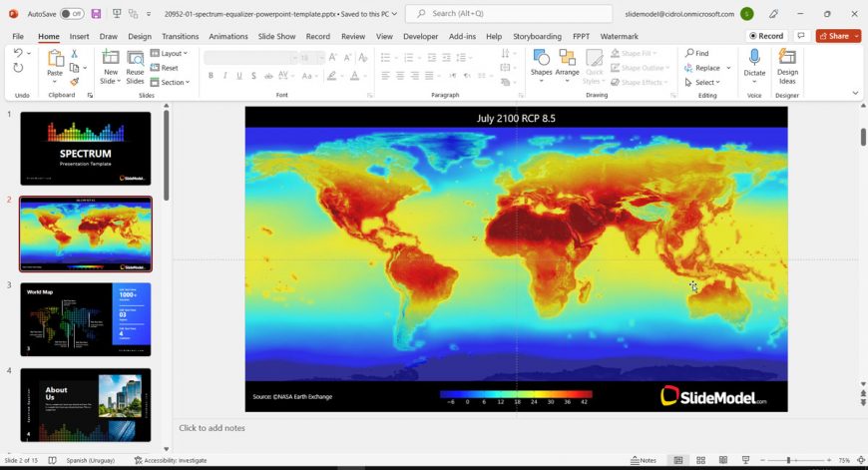868x470 pixels.
Task: Expand the Layout dropdown
Action: coord(170,53)
